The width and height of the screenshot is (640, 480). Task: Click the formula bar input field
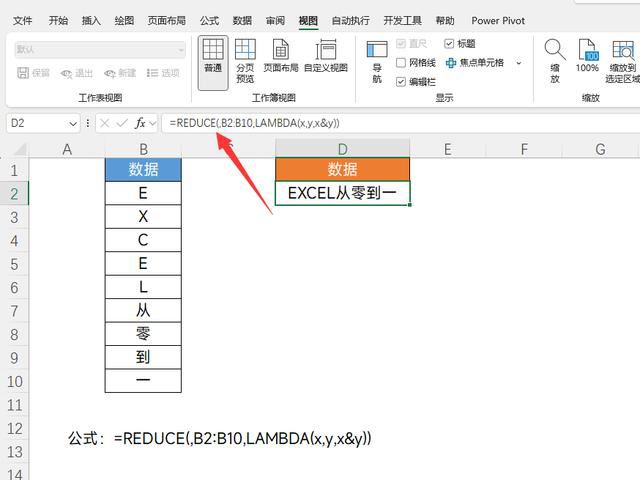pyautogui.click(x=401, y=123)
